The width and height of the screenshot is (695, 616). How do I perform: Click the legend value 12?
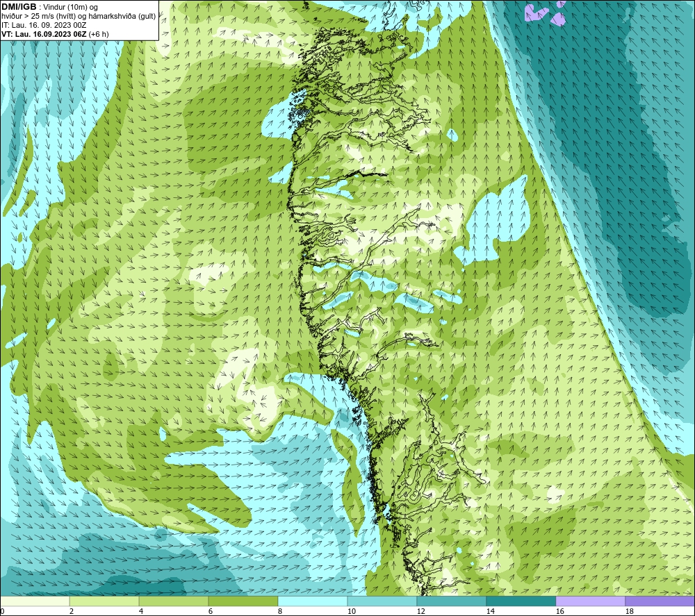pyautogui.click(x=420, y=611)
